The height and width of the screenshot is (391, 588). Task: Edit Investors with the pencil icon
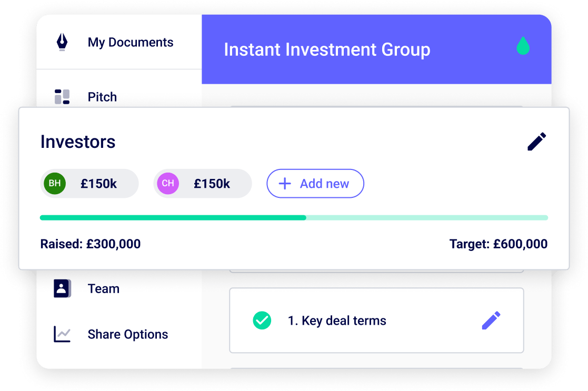click(x=536, y=142)
